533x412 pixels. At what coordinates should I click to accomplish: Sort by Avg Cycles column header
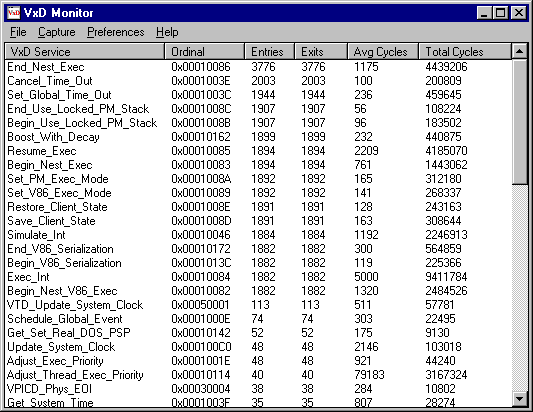pyautogui.click(x=383, y=52)
